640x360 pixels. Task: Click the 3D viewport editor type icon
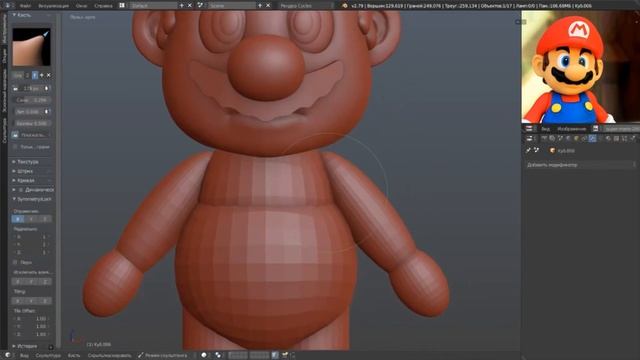tap(7, 355)
